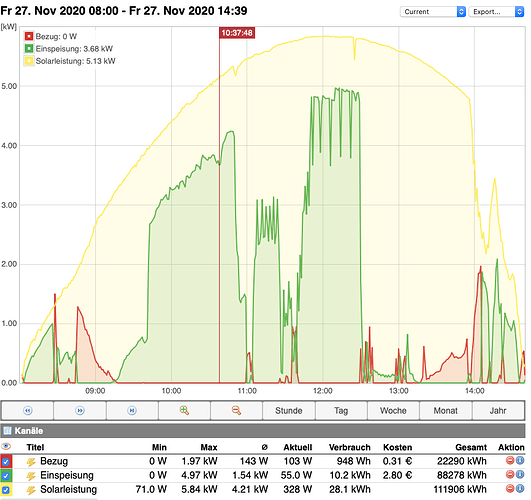Click the 5.84 kW max value
The width and height of the screenshot is (531, 500).
[199, 489]
